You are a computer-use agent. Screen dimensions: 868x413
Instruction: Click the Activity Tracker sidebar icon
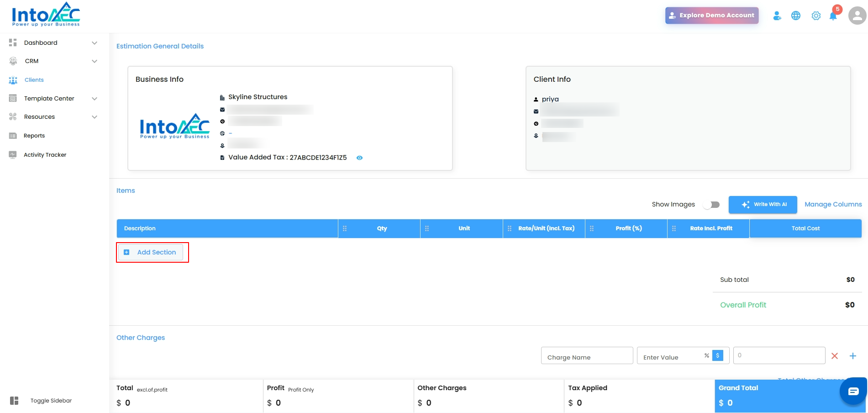click(x=13, y=154)
